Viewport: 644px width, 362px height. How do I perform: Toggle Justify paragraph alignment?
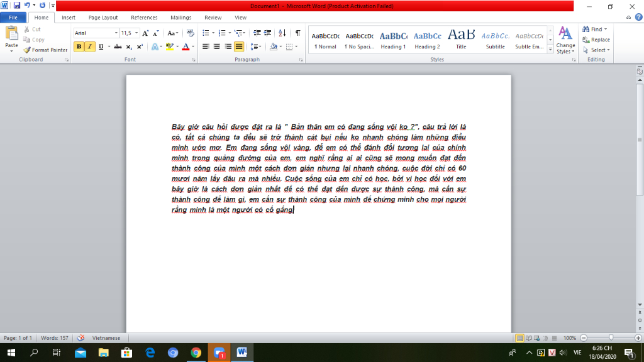coord(238,47)
